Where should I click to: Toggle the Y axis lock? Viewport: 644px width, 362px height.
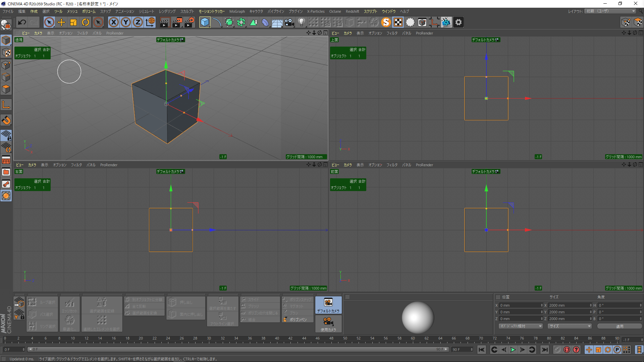pyautogui.click(x=126, y=22)
